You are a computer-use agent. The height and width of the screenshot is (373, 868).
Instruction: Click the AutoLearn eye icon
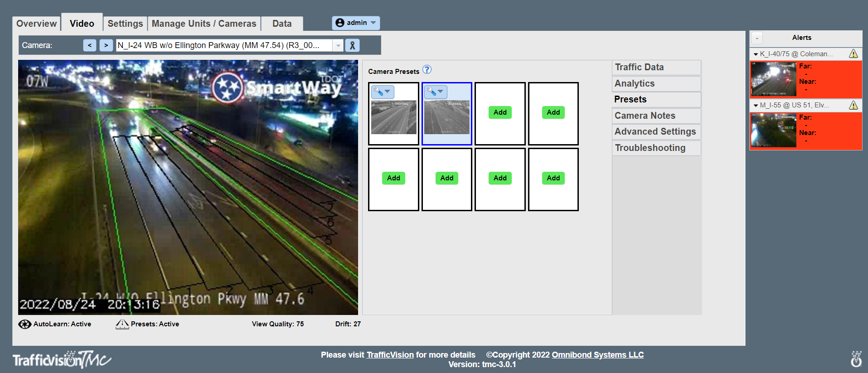24,324
